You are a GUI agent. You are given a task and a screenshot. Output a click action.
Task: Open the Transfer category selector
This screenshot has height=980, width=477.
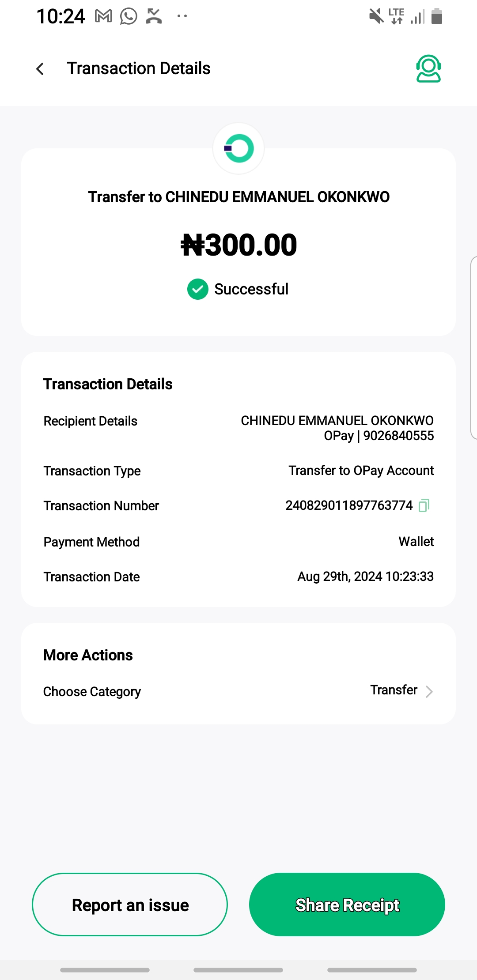tap(394, 690)
